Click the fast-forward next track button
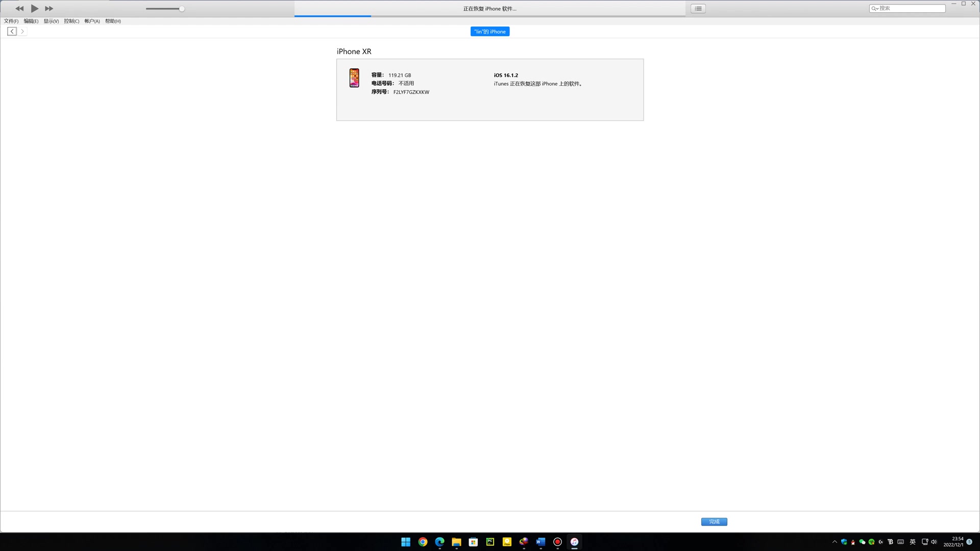The width and height of the screenshot is (980, 551). (x=49, y=9)
